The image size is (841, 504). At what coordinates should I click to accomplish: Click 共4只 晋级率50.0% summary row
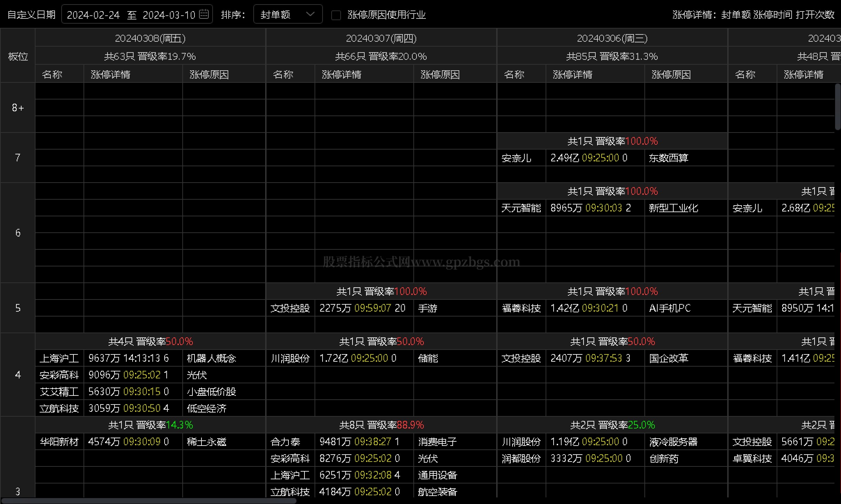pos(150,342)
